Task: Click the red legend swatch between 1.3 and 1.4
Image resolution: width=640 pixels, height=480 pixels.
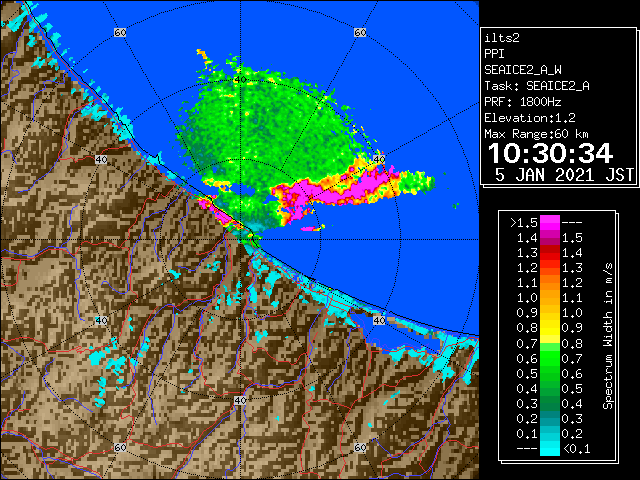Action: [549, 253]
